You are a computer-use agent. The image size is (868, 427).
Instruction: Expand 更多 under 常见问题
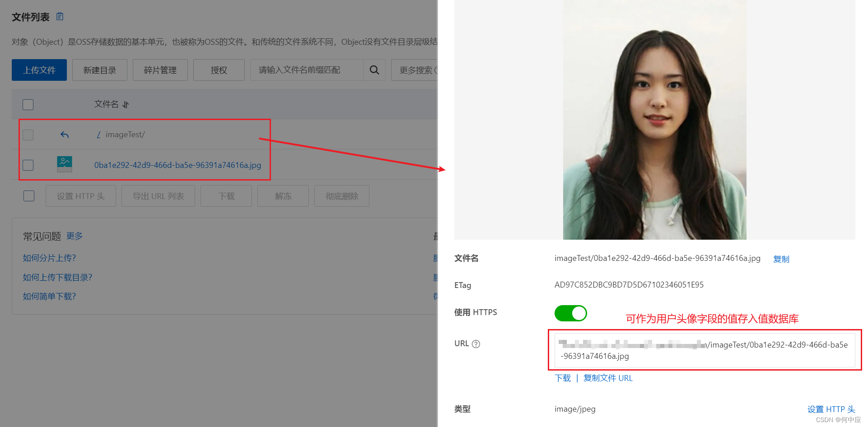[x=74, y=236]
